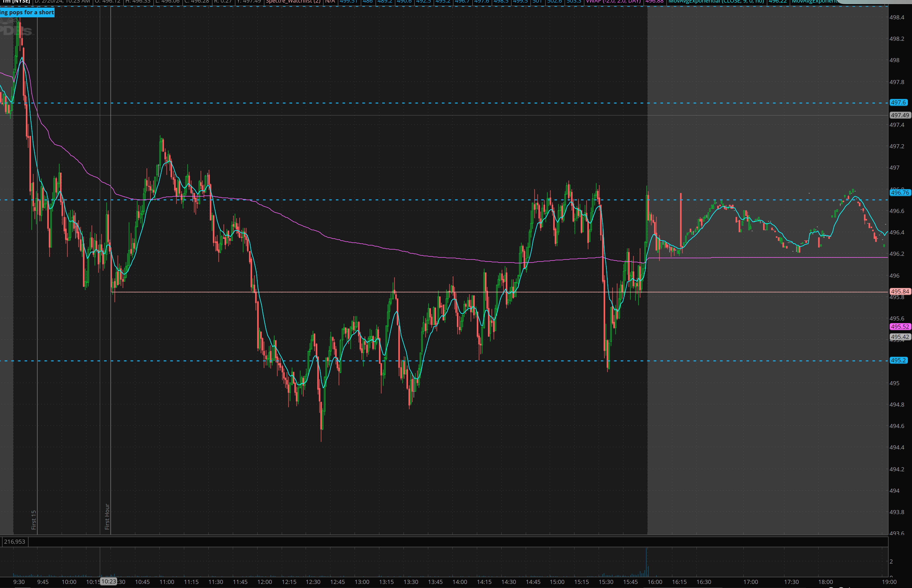Click the gray 495.42 price bubble
912x588 pixels.
coord(900,337)
